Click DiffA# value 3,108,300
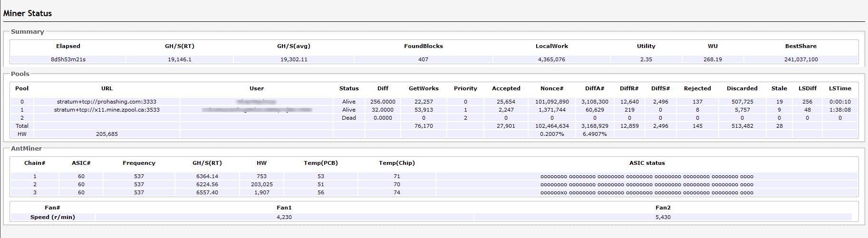 pos(595,102)
